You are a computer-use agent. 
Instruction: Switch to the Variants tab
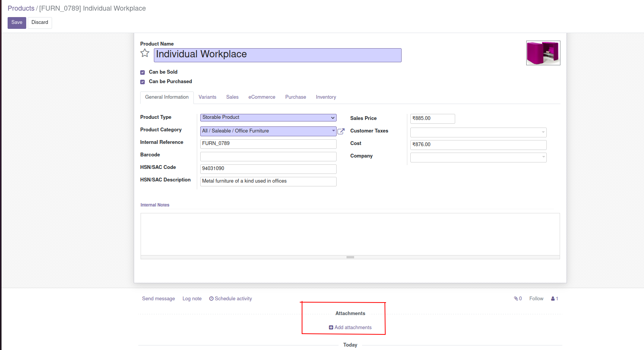coord(207,97)
